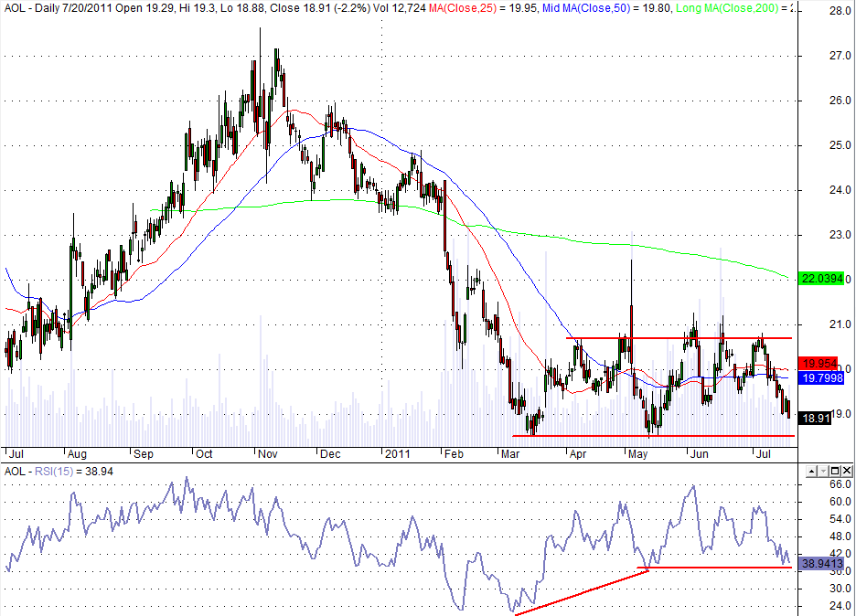Close the RSI indicator pane

coord(846,471)
